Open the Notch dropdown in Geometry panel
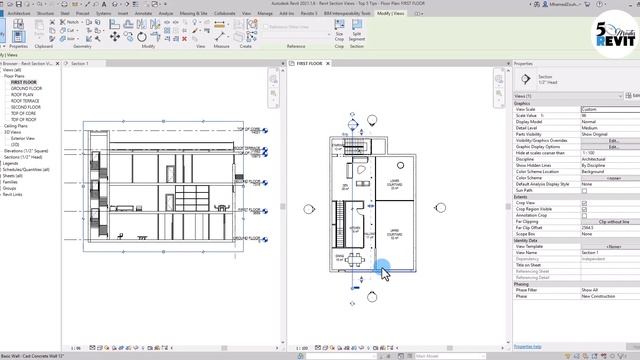Image resolution: width=640 pixels, height=360 pixels. coord(82,22)
